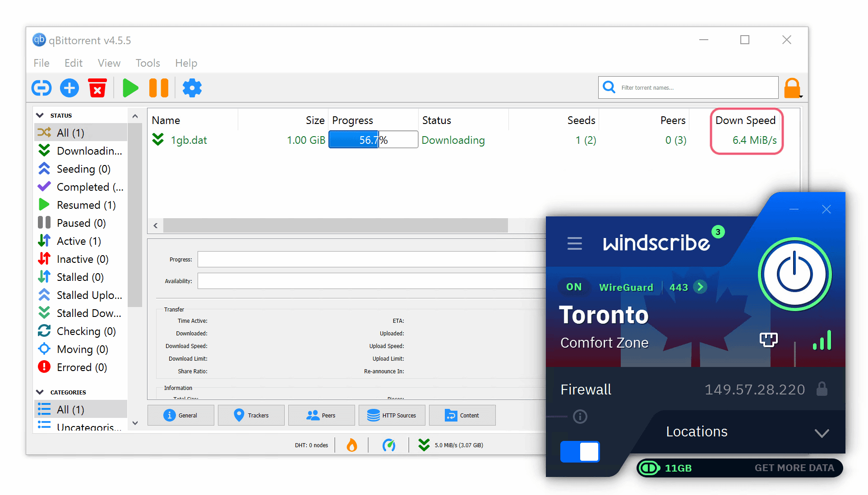Select the Checking (0) filter
This screenshot has width=868, height=495.
[x=81, y=331]
